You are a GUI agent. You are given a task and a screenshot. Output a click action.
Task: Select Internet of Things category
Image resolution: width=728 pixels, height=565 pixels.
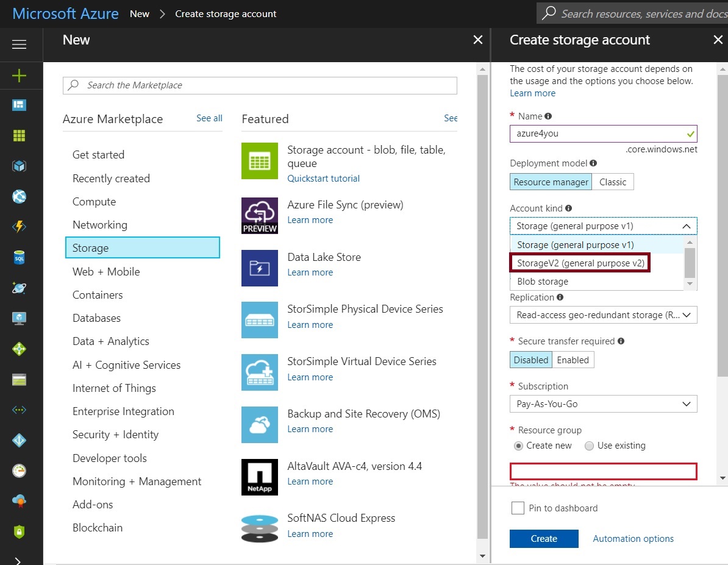click(x=114, y=388)
